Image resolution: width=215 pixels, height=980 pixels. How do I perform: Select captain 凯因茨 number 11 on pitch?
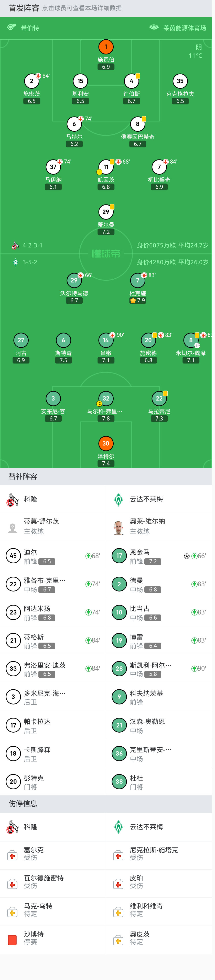pyautogui.click(x=106, y=167)
